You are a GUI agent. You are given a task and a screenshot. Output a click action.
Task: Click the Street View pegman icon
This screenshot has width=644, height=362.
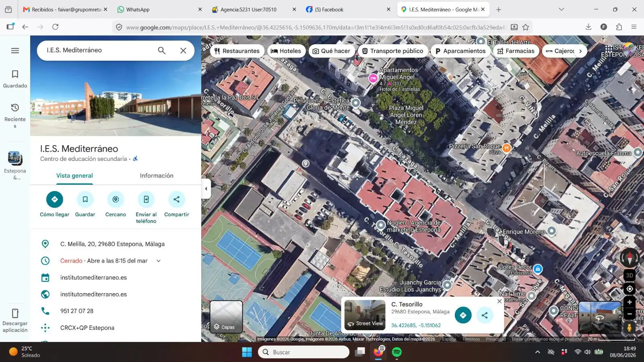pyautogui.click(x=630, y=328)
